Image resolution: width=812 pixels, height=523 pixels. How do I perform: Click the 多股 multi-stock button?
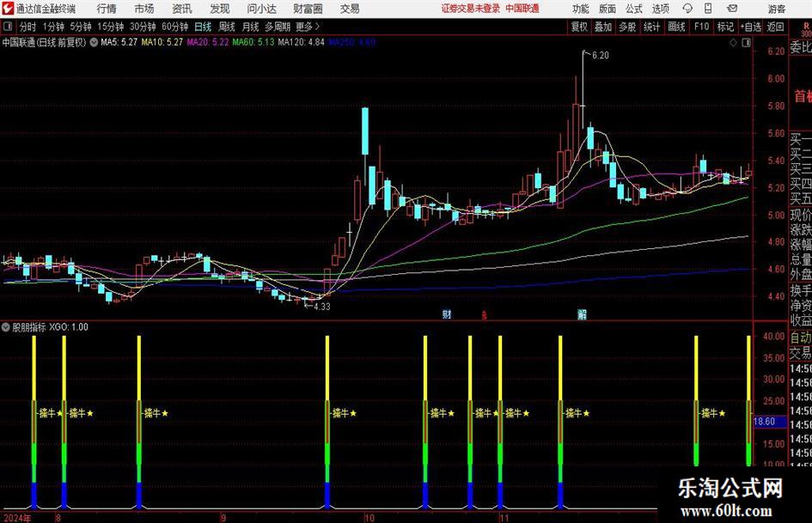pyautogui.click(x=627, y=27)
